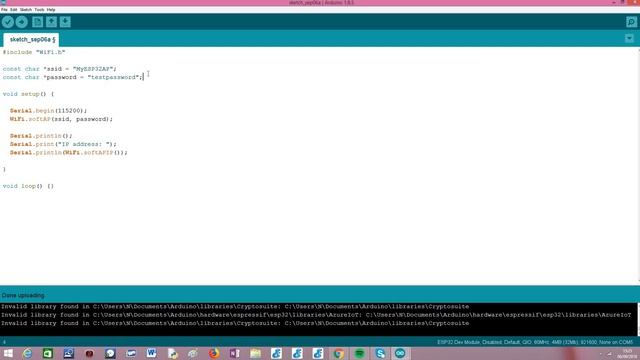Click the Serial.println(WiFi.softAPIP()) line

69,153
